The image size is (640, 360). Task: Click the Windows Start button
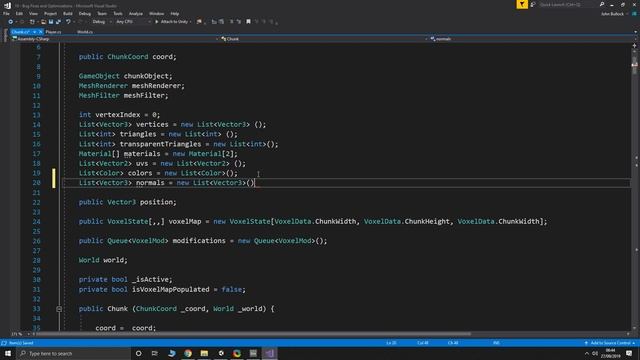[8, 353]
